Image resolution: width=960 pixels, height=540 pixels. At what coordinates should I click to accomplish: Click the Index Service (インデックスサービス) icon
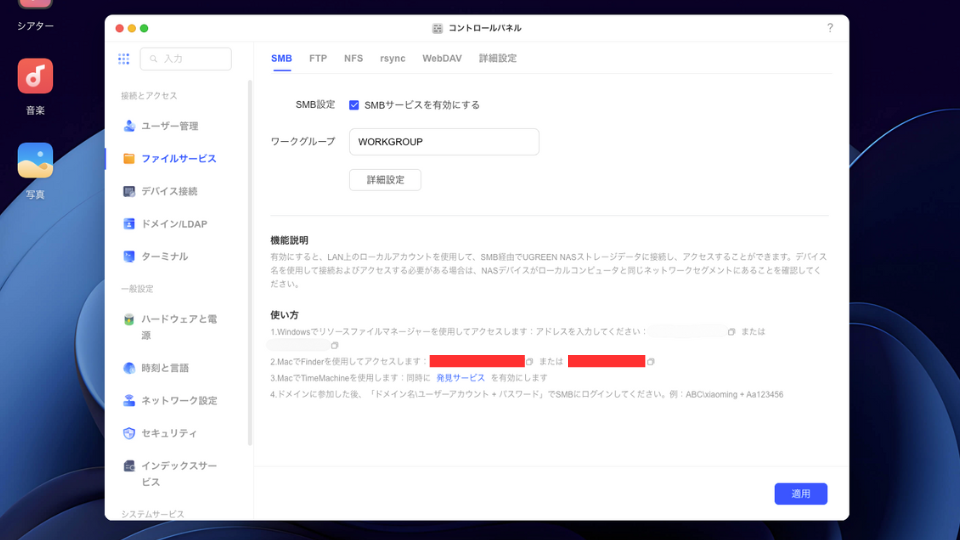point(129,466)
